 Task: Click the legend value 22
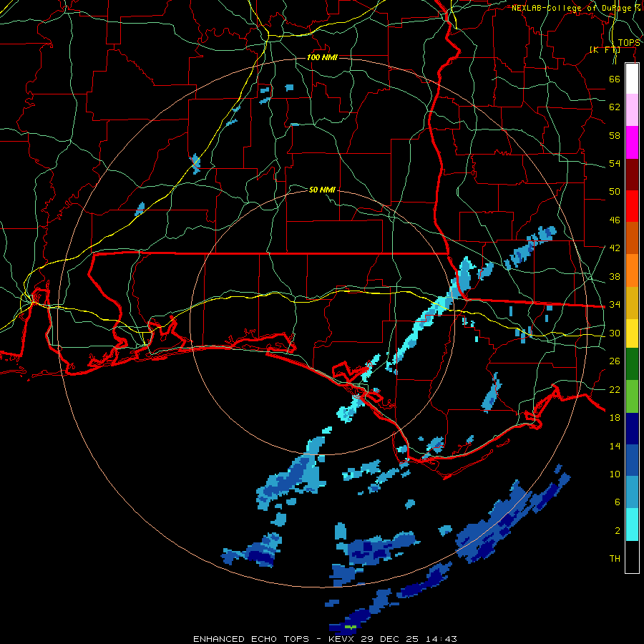click(x=615, y=389)
